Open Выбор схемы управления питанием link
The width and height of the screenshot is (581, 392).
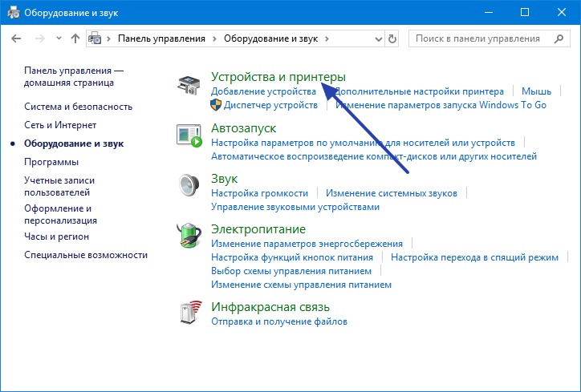point(291,271)
